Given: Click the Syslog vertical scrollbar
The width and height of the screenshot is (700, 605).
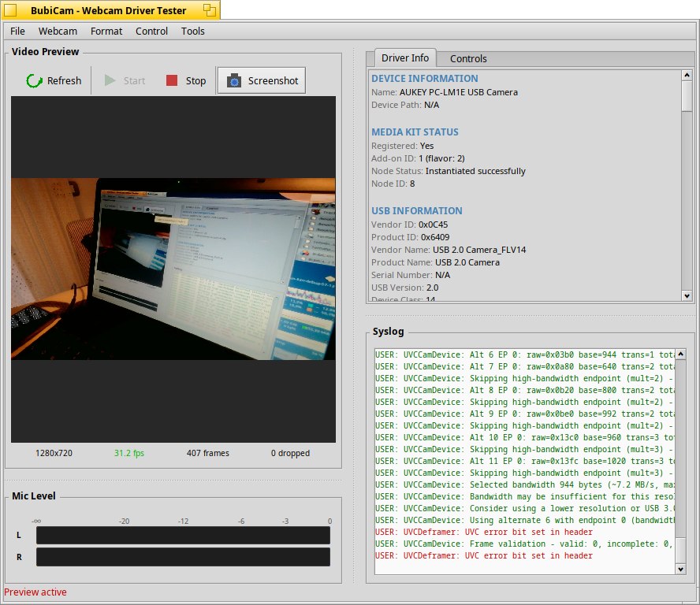Looking at the screenshot, I should coord(681,457).
